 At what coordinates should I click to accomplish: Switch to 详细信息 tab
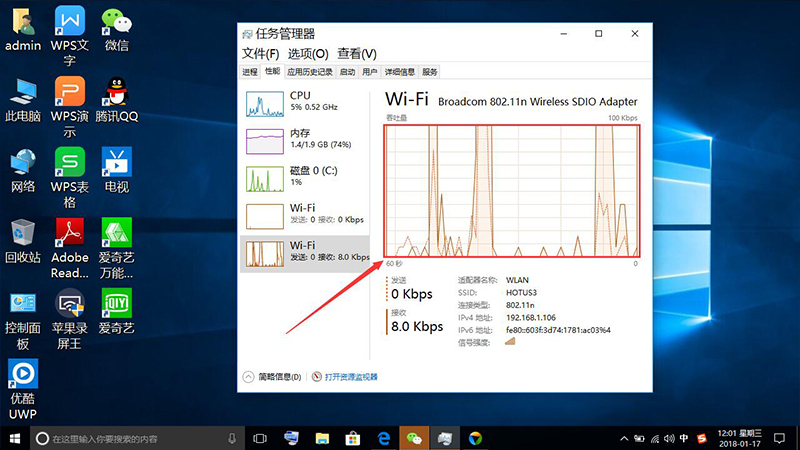(x=399, y=72)
